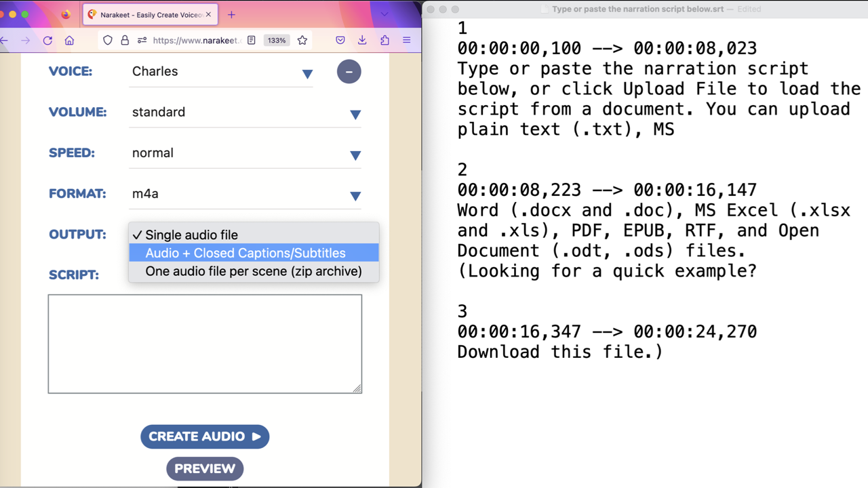Select Audio + Closed Captions/Subtitles option
Screen dimensions: 868x488
254,253
